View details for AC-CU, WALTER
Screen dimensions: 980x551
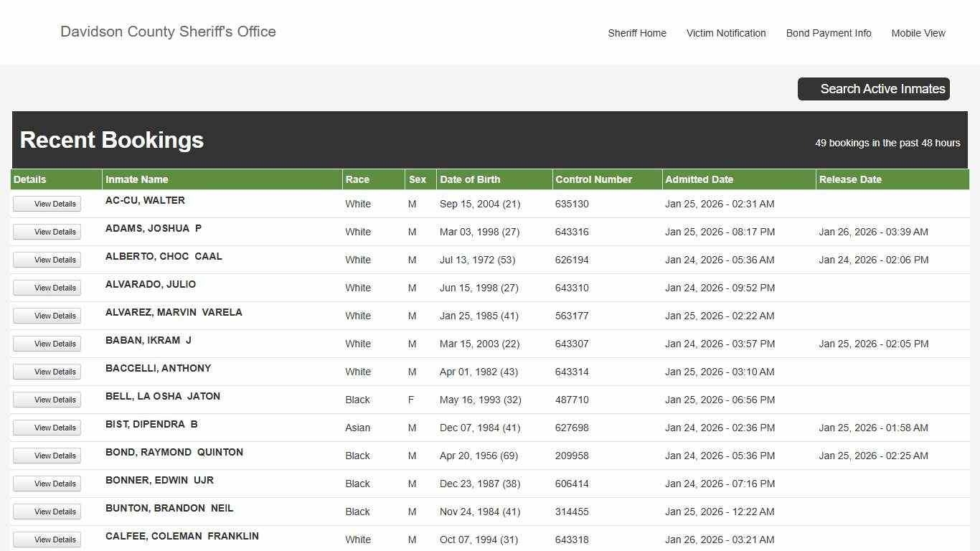(x=47, y=204)
